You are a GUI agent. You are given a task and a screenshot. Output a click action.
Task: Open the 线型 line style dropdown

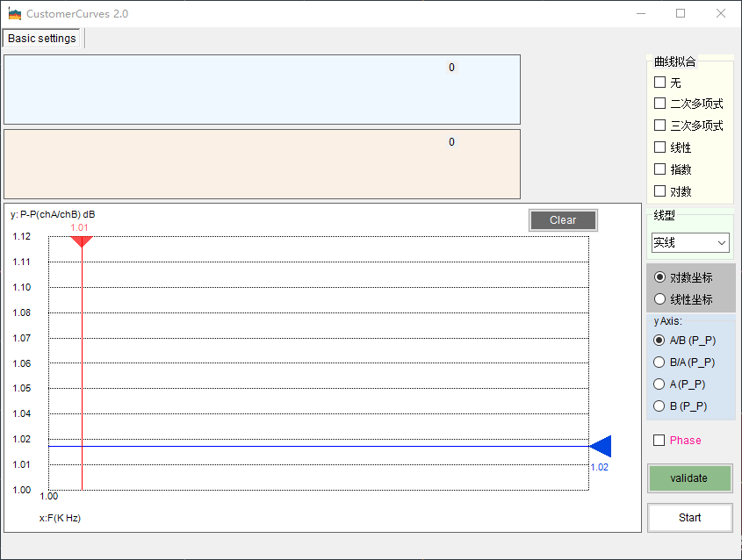click(690, 242)
